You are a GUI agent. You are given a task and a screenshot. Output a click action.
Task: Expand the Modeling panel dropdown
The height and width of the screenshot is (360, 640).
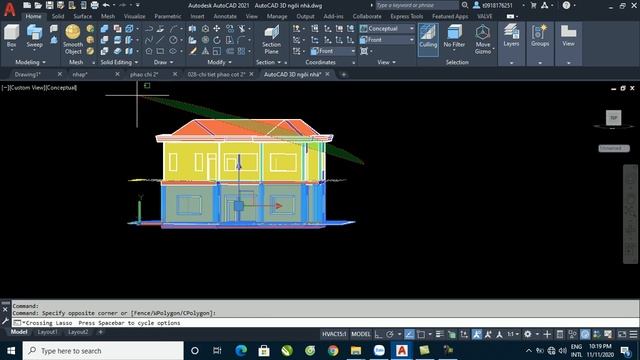(x=30, y=62)
